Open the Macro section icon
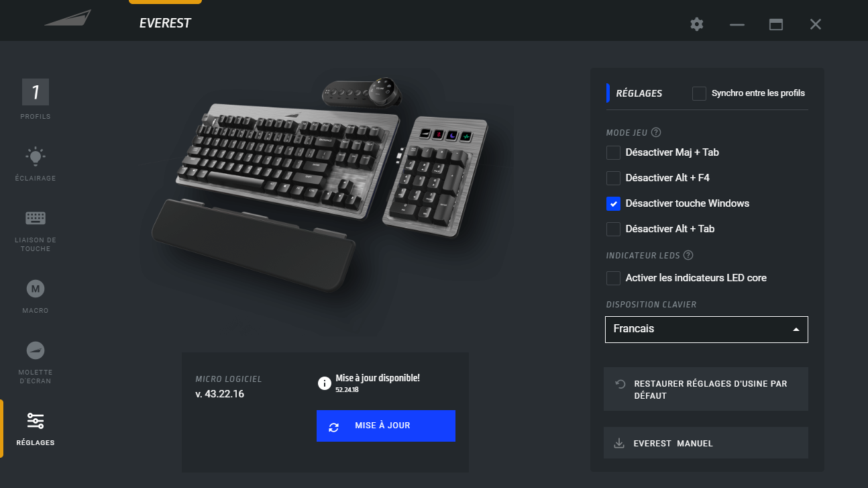The height and width of the screenshot is (488, 868). click(36, 289)
